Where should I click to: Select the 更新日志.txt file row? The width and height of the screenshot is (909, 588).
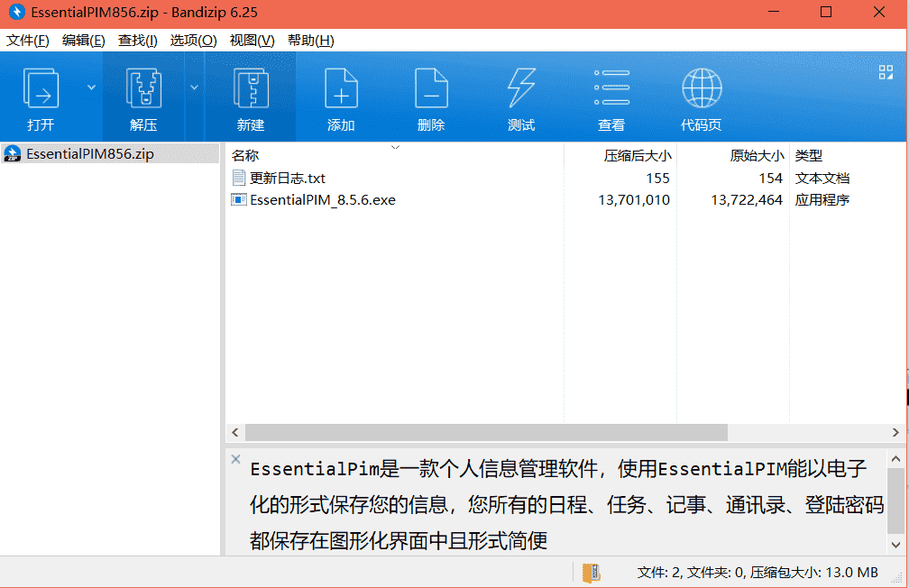click(x=565, y=178)
